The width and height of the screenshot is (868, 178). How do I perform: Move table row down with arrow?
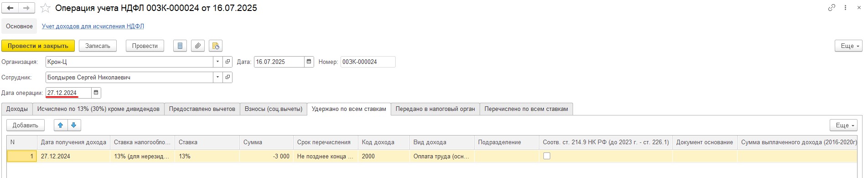(74, 125)
